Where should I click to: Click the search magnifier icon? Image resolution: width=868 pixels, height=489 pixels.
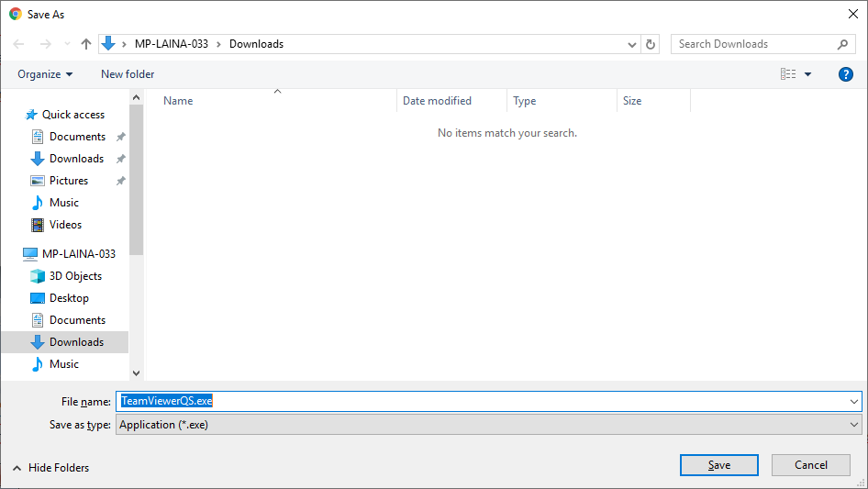tap(842, 44)
